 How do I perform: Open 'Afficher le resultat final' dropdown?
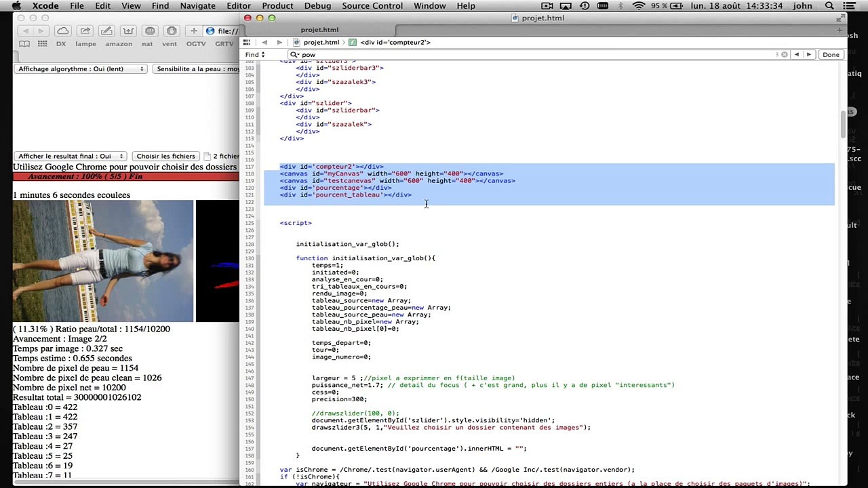coord(70,156)
